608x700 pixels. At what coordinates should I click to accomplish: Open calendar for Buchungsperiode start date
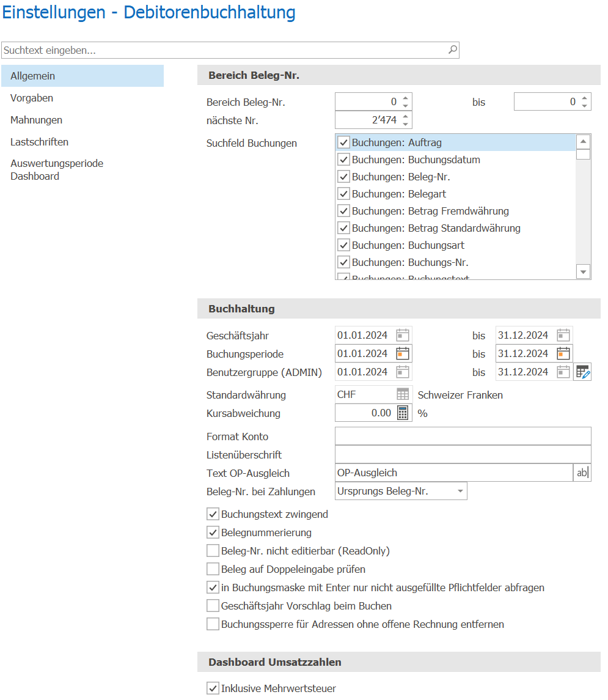[x=402, y=353]
